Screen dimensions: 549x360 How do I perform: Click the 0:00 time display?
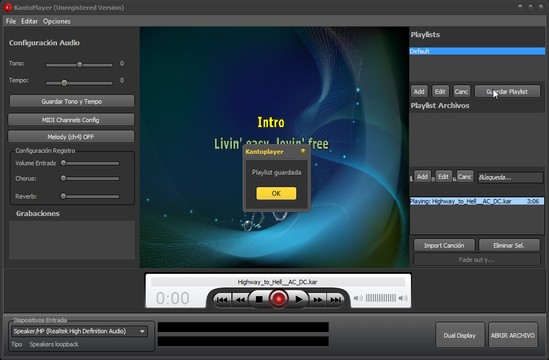click(173, 298)
